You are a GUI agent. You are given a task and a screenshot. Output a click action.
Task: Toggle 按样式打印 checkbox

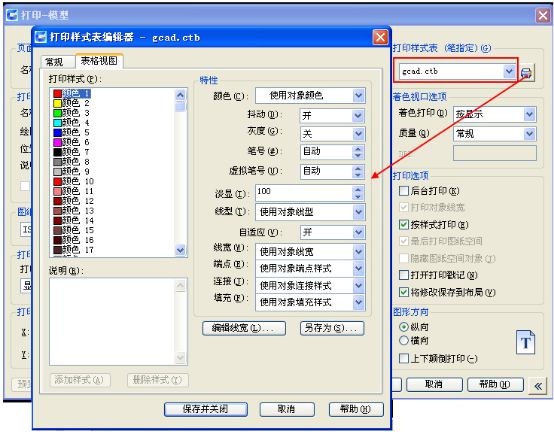[403, 225]
